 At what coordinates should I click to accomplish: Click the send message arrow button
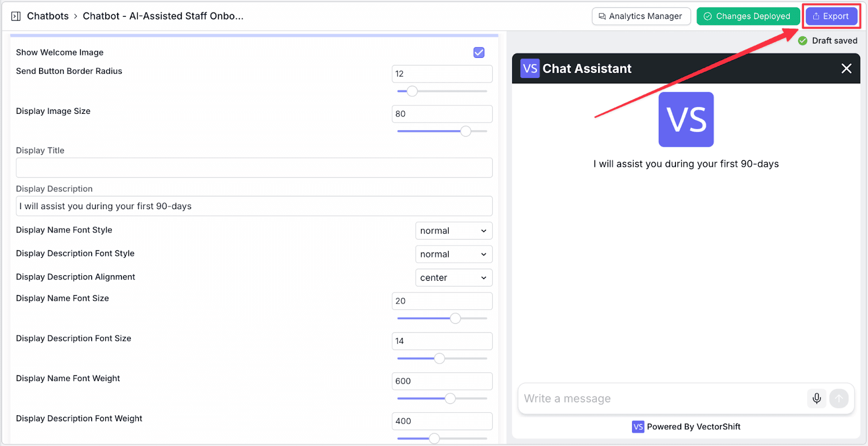point(839,399)
